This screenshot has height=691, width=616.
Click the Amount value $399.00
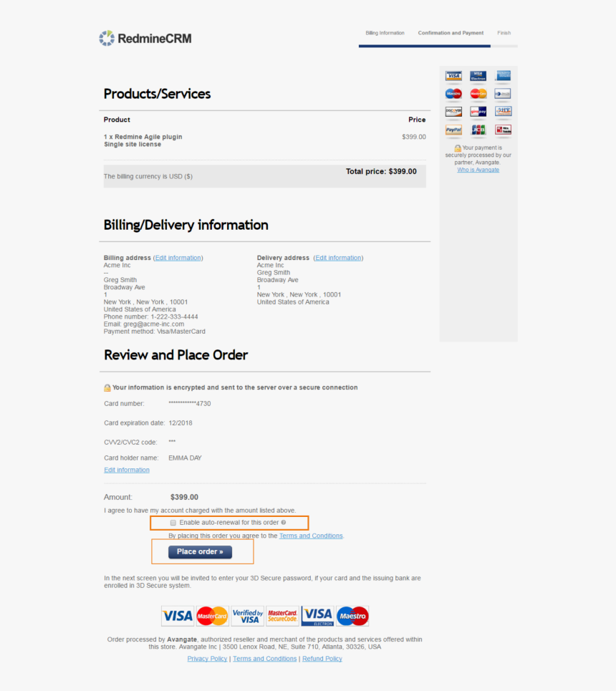(x=184, y=497)
